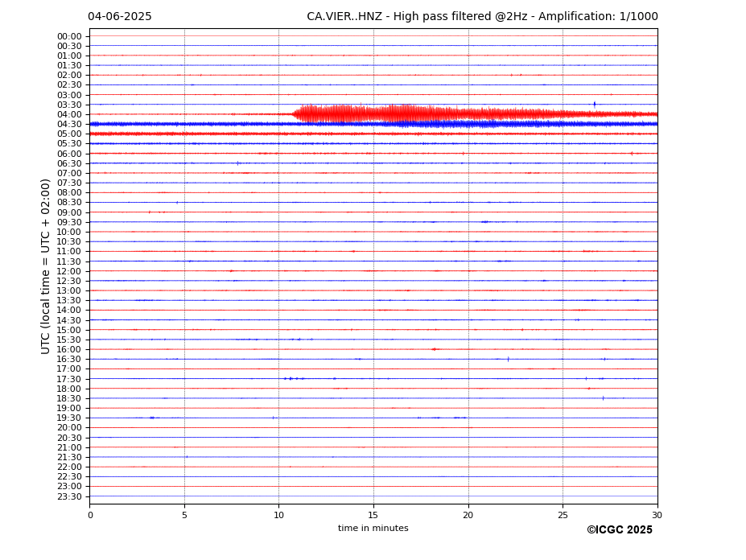Click the 06:00 time row label
This screenshot has width=746, height=560.
pyautogui.click(x=69, y=154)
